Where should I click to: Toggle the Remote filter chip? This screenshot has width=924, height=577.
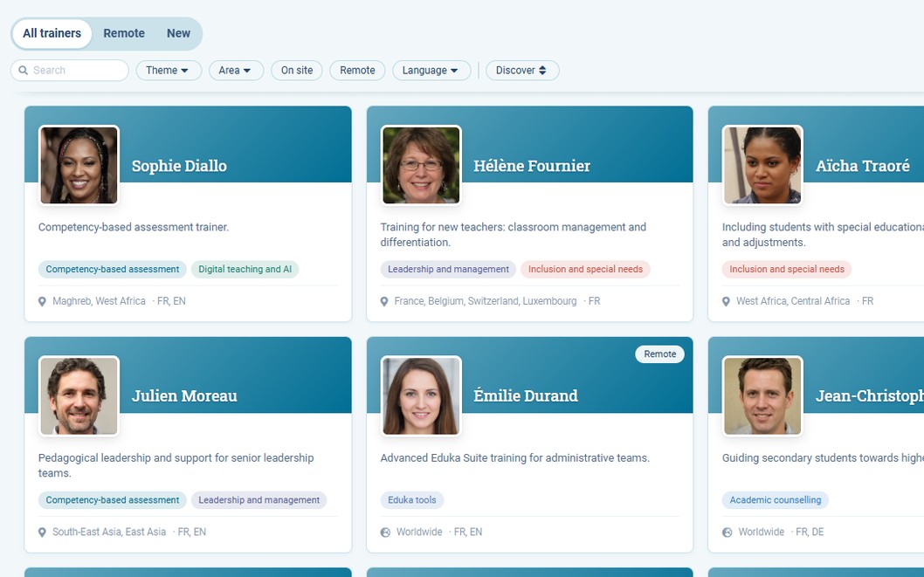[x=357, y=70]
